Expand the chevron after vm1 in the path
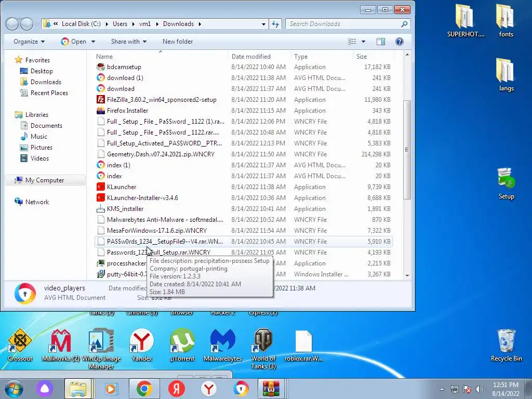The width and height of the screenshot is (532, 399). tap(157, 24)
